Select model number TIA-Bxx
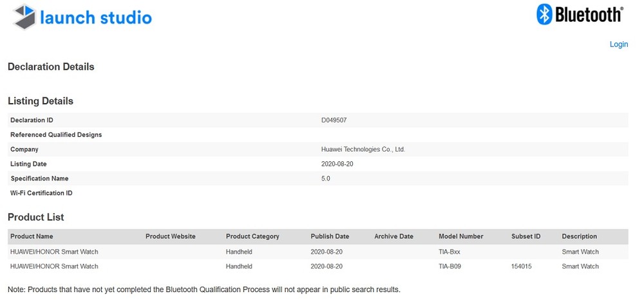 click(x=450, y=251)
